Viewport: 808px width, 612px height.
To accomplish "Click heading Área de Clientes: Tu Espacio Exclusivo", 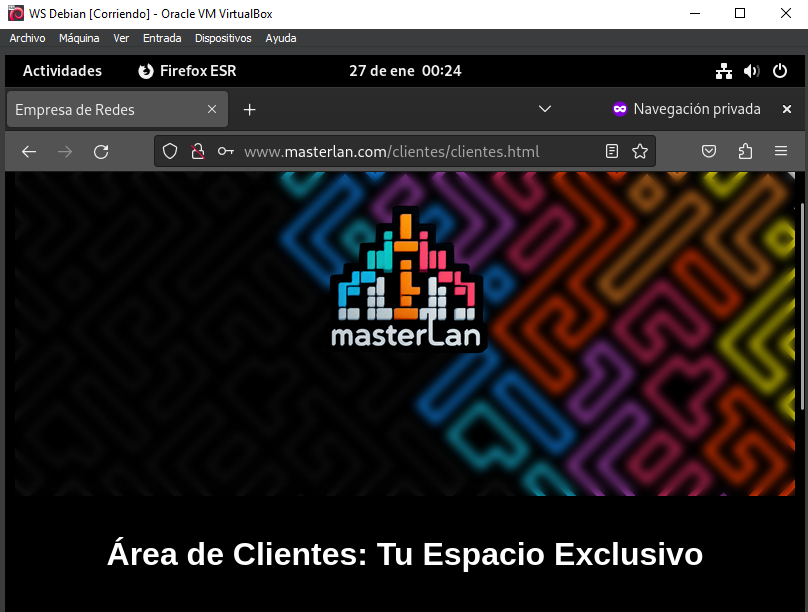I will coord(405,554).
